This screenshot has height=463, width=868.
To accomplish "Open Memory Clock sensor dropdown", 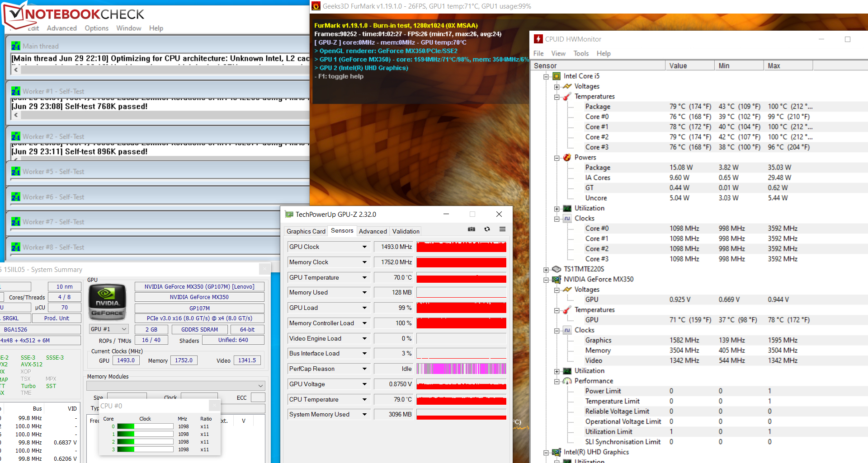I will [x=364, y=262].
